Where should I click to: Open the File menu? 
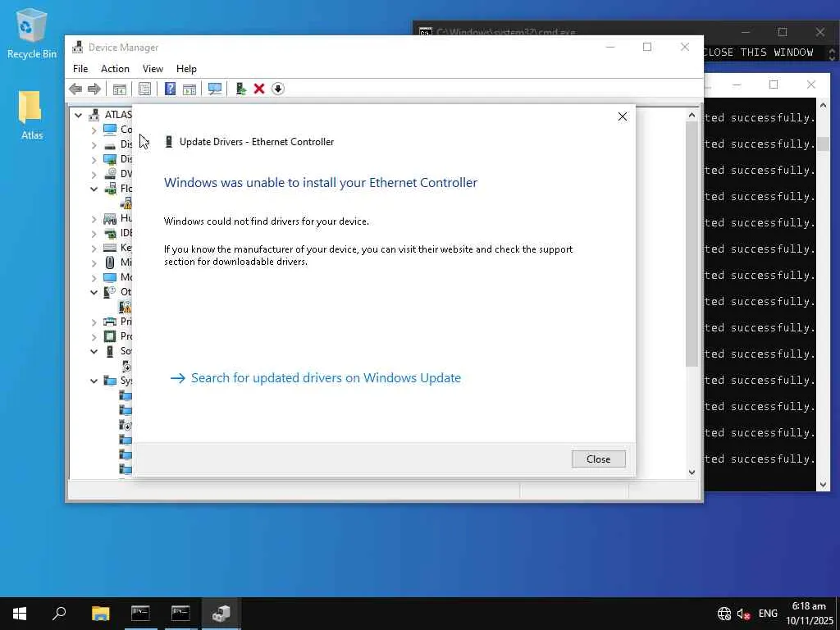click(x=80, y=69)
